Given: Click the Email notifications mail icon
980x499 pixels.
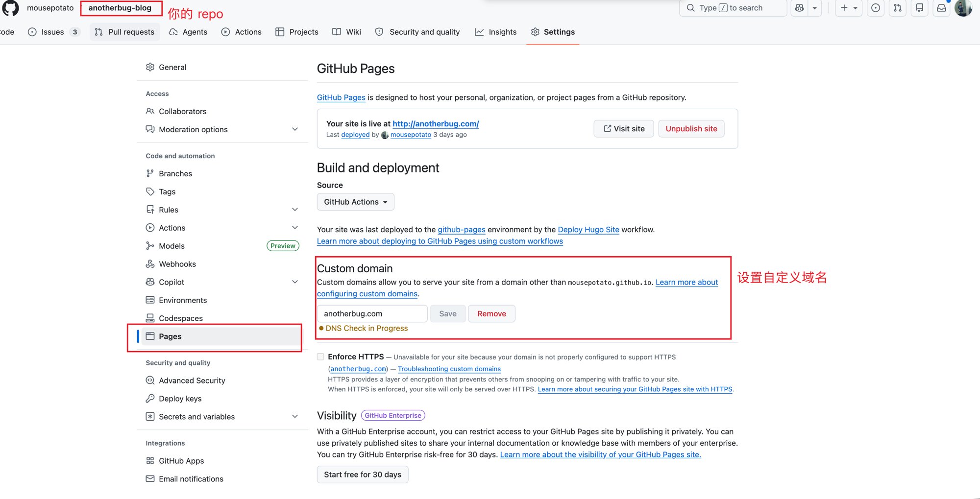Looking at the screenshot, I should [x=150, y=479].
